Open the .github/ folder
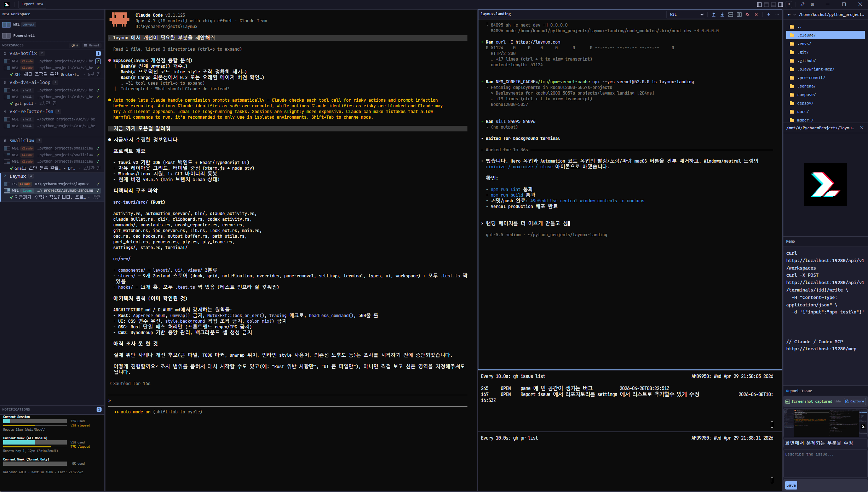Screen dimensions: 868x492 825,61
